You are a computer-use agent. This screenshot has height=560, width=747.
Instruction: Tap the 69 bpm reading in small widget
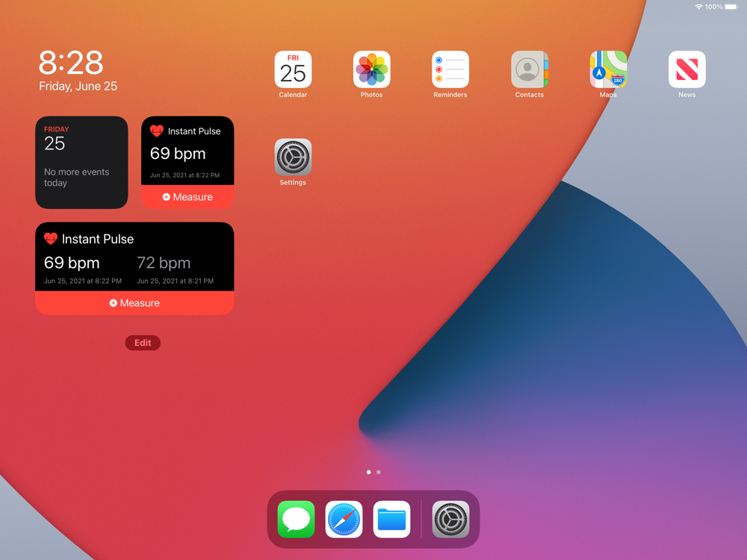click(x=178, y=154)
